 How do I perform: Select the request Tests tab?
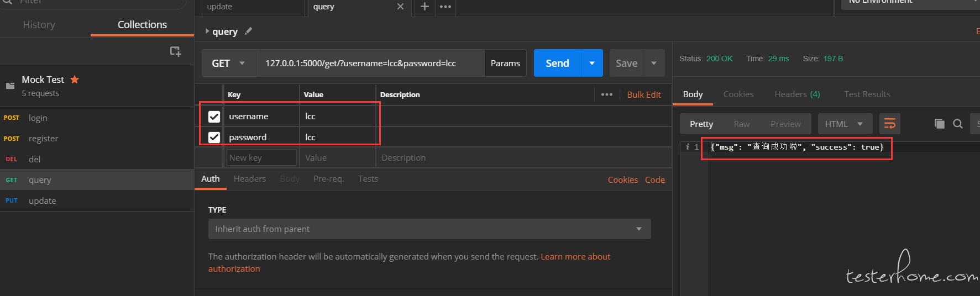point(368,179)
